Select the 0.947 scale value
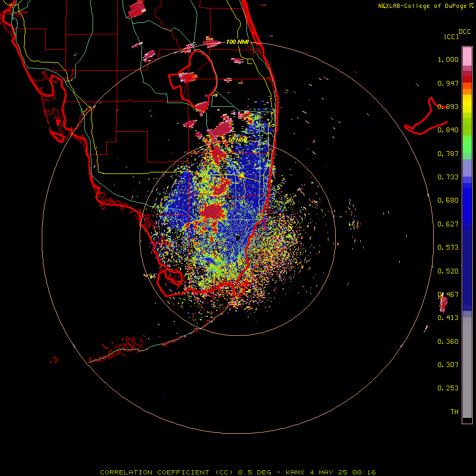Screen dimensions: 476x476 pyautogui.click(x=448, y=83)
